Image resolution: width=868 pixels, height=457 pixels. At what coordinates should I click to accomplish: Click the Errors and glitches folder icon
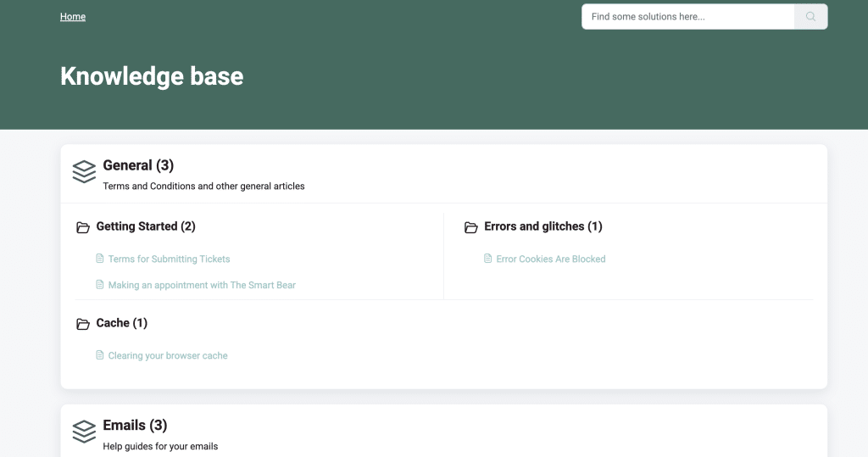pyautogui.click(x=471, y=227)
